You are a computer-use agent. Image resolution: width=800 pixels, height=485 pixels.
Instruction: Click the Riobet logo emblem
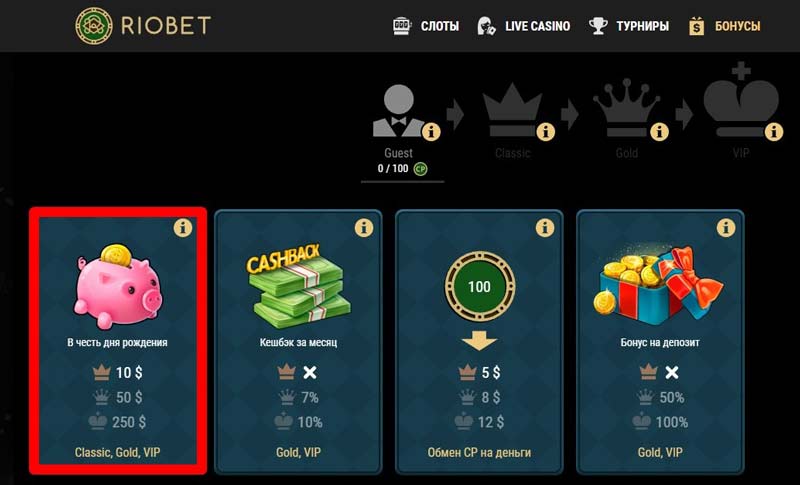(x=94, y=25)
